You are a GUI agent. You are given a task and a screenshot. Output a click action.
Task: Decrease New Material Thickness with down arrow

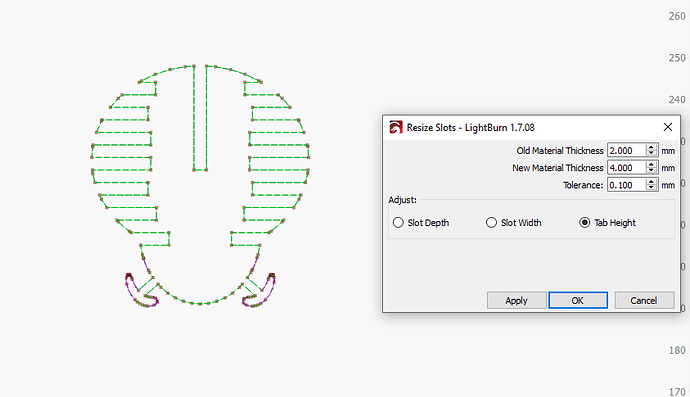point(651,171)
